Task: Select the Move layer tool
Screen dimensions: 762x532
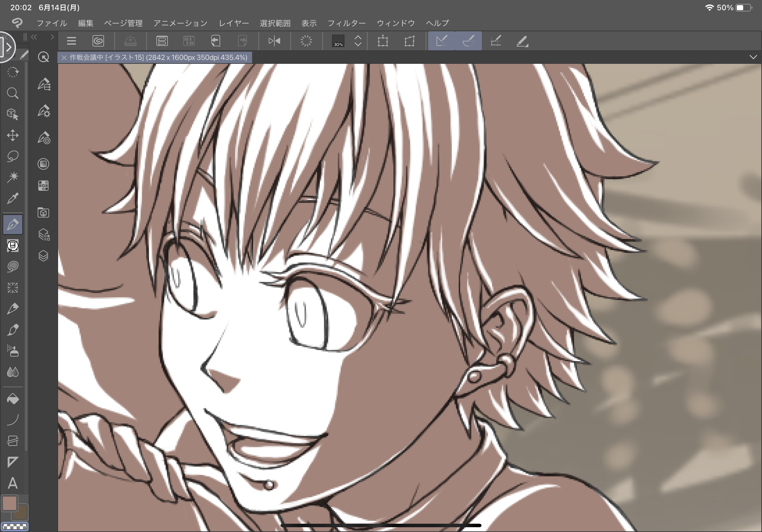Action: [x=13, y=135]
